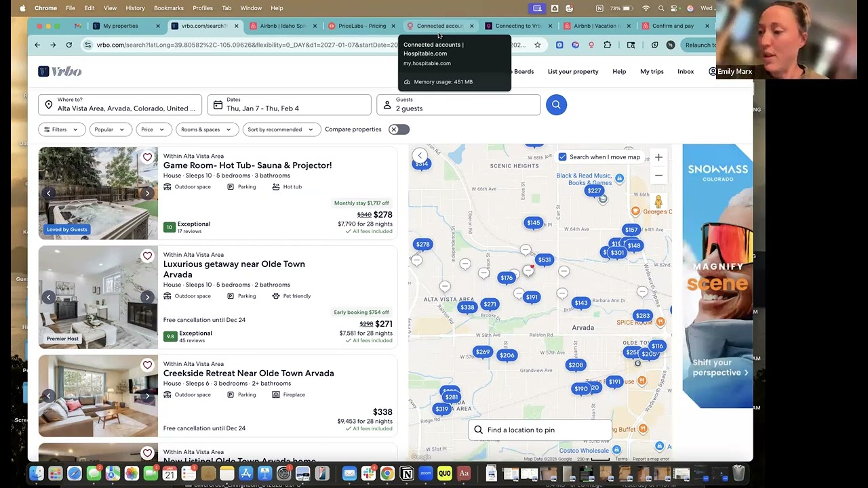The image size is (868, 488).
Task: Heart the Creekside Retreat listing
Action: [147, 365]
